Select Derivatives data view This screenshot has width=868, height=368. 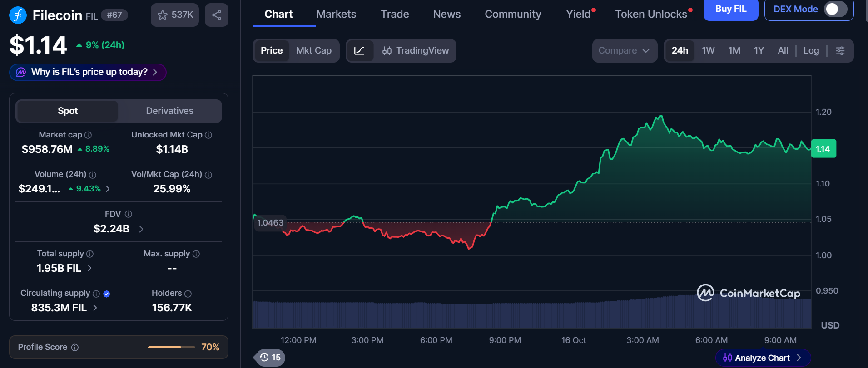coord(169,111)
